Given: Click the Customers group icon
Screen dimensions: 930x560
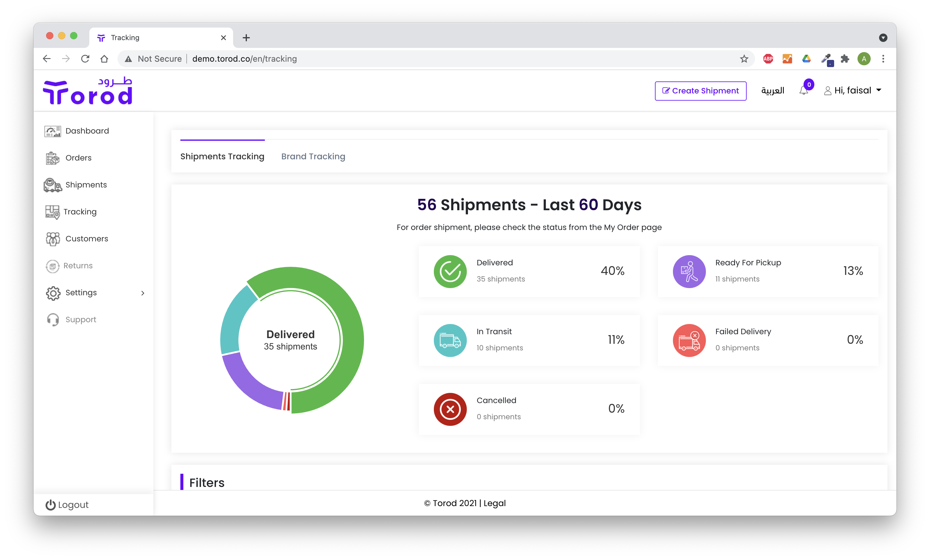Looking at the screenshot, I should (x=52, y=239).
